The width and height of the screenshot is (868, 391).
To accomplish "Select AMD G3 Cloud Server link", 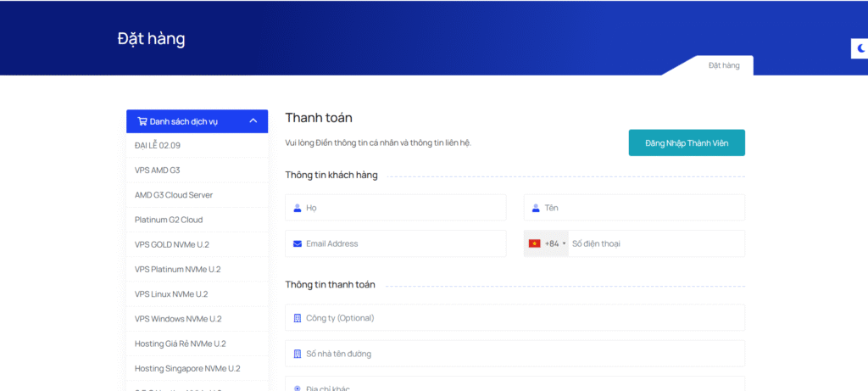I will coord(174,195).
